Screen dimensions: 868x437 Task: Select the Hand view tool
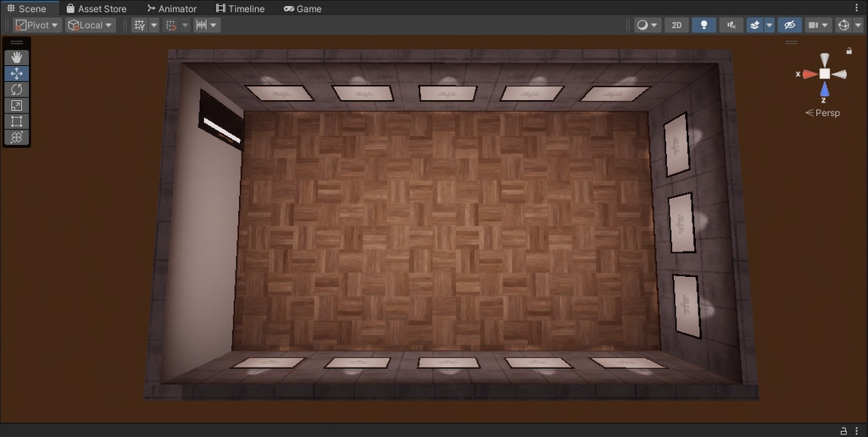pyautogui.click(x=17, y=58)
